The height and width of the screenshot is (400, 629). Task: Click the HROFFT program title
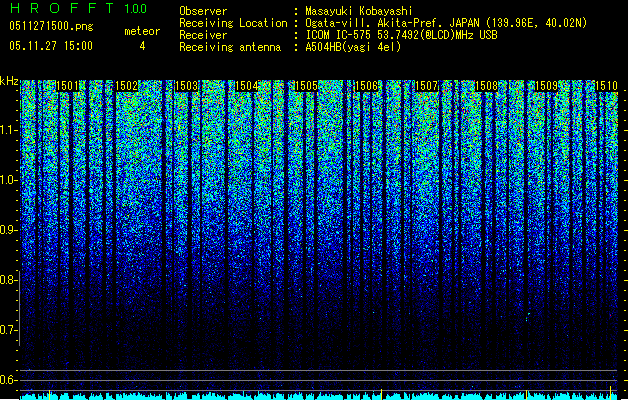[x=61, y=8]
